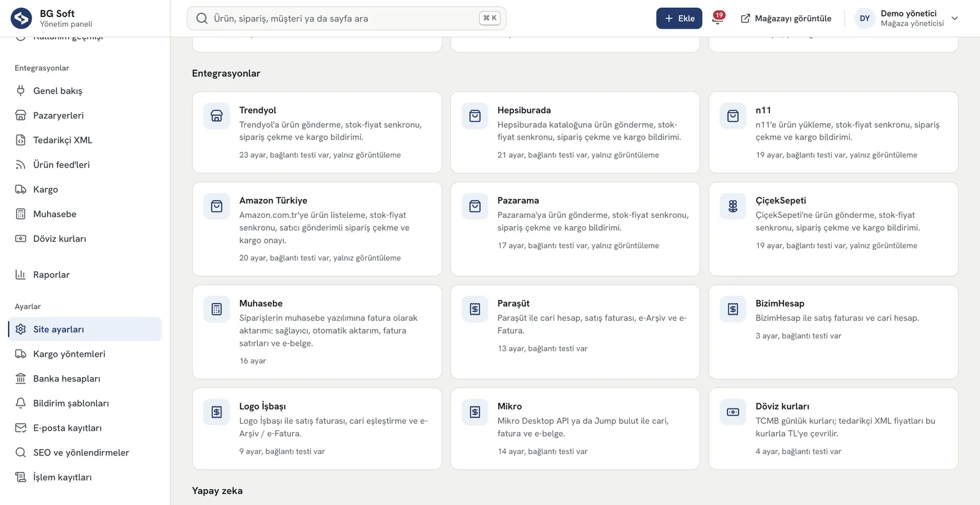This screenshot has width=980, height=505.
Task: Click the Amazon Türkiye bag icon
Action: click(217, 207)
